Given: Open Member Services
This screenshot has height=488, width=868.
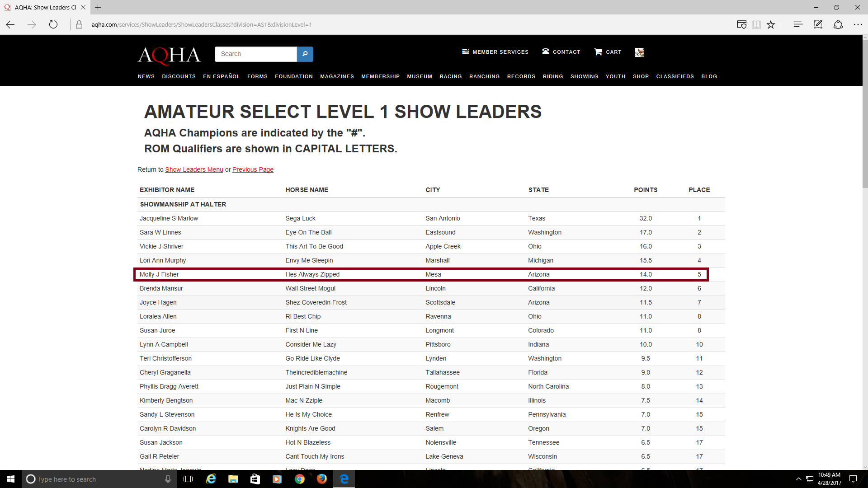Looking at the screenshot, I should point(495,52).
